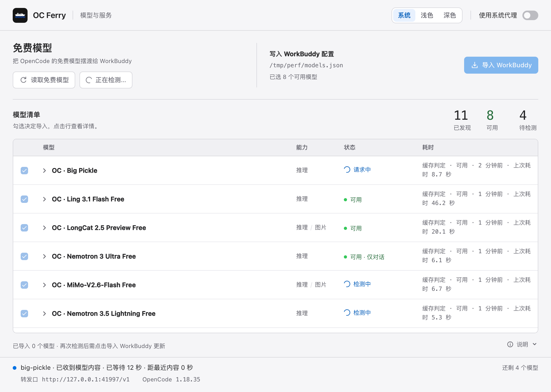Click the 4 待检测 counter
Viewport: 551px width, 392px height.
click(528, 120)
